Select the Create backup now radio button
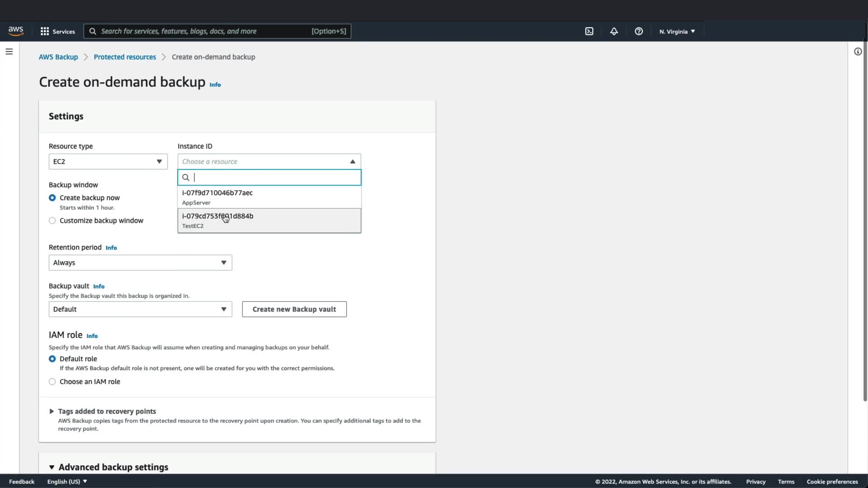 click(x=52, y=198)
